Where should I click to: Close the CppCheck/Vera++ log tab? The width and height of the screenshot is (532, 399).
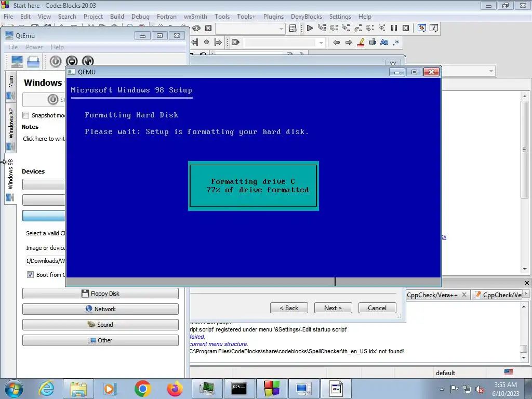464,295
